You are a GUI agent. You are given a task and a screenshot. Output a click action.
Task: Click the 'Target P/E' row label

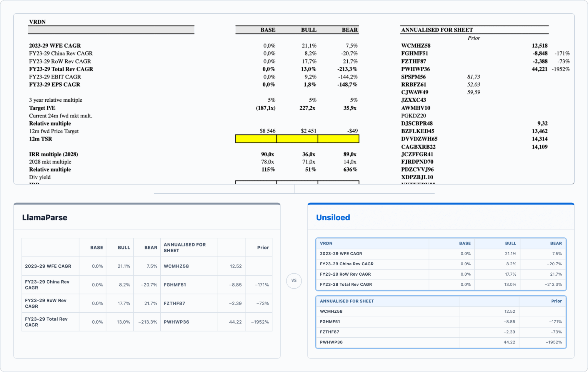[x=42, y=108]
